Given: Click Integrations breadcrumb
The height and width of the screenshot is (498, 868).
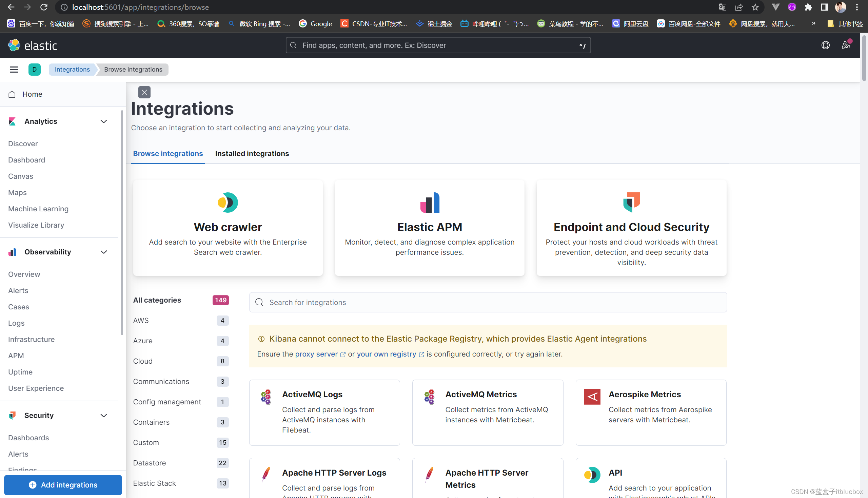Looking at the screenshot, I should [x=72, y=70].
